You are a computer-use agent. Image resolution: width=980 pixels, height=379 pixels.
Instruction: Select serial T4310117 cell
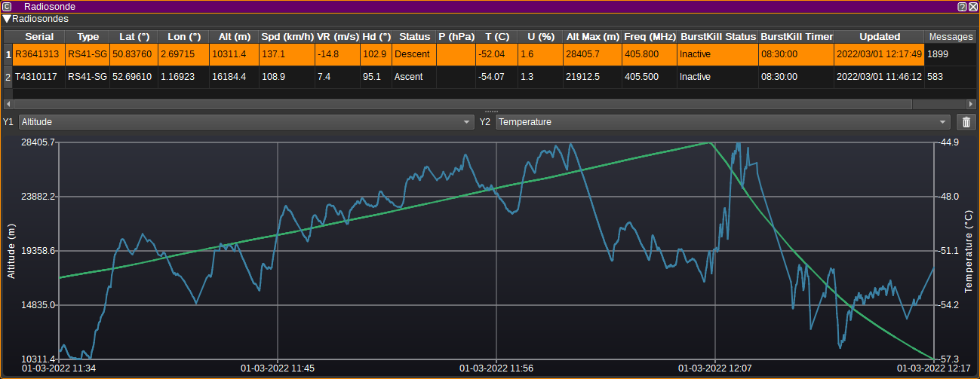[x=39, y=77]
